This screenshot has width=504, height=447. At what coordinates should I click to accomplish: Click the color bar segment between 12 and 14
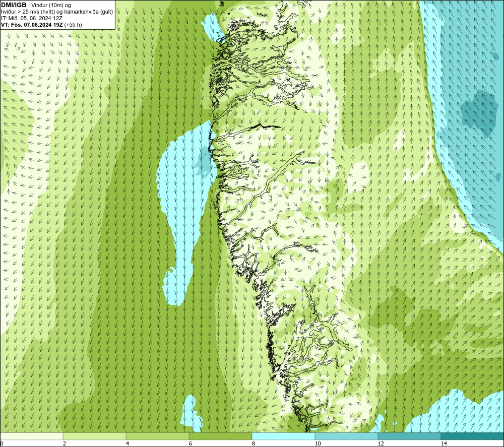click(x=409, y=436)
